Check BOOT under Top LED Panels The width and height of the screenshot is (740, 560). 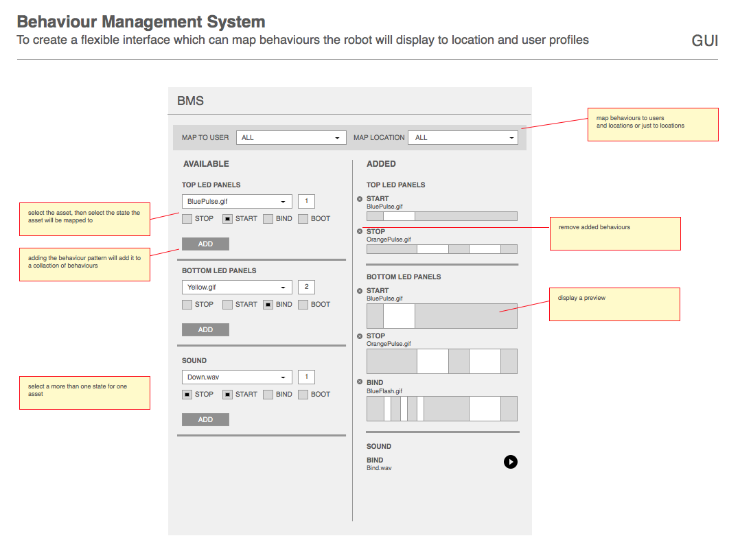pos(303,219)
